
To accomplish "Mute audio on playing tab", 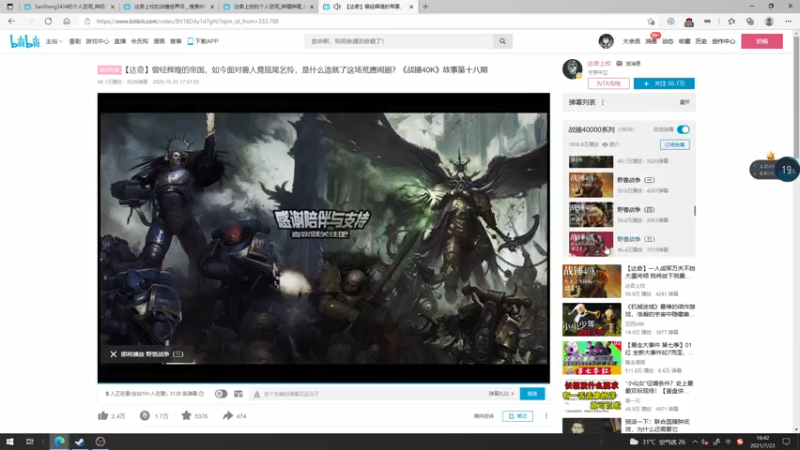I will (337, 7).
